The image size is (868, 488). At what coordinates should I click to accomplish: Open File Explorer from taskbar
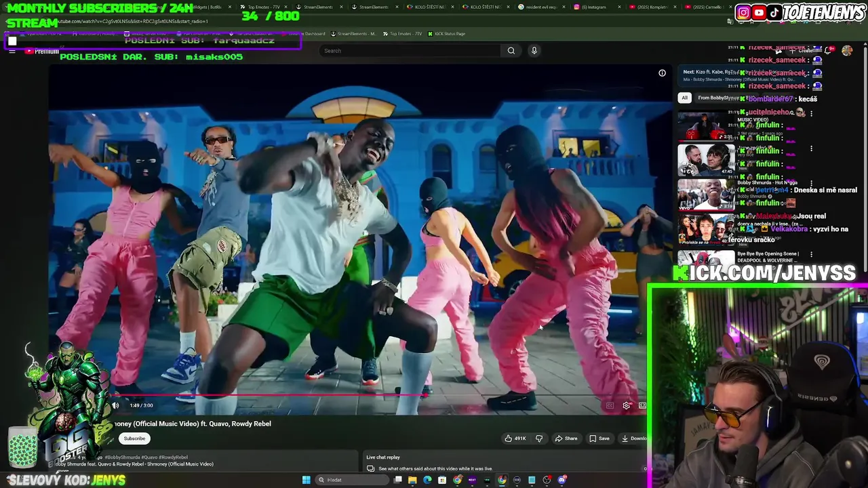412,480
